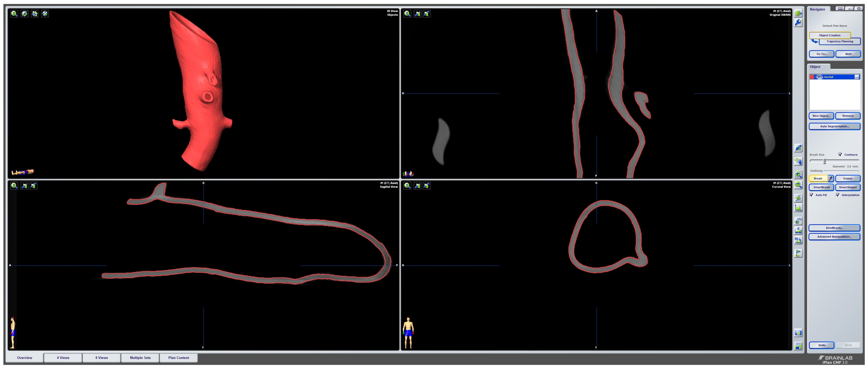868x368 pixels.
Task: Select the Brush outlining tool
Action: point(819,179)
